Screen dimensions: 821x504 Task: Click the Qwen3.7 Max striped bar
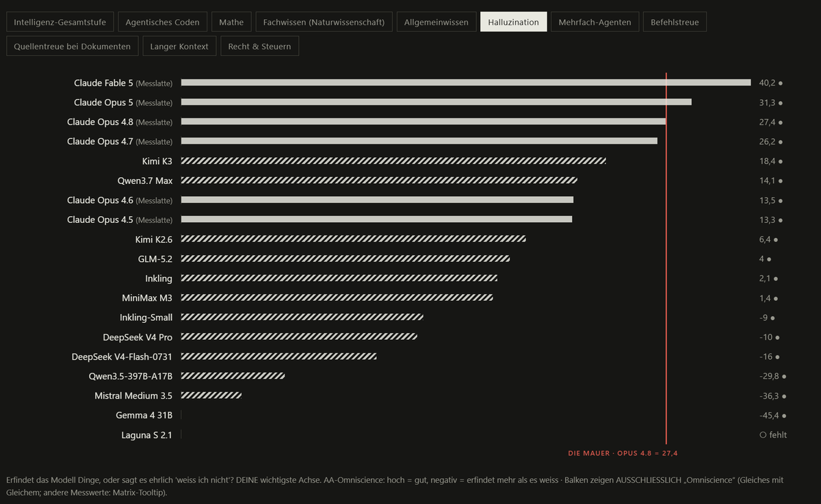379,181
